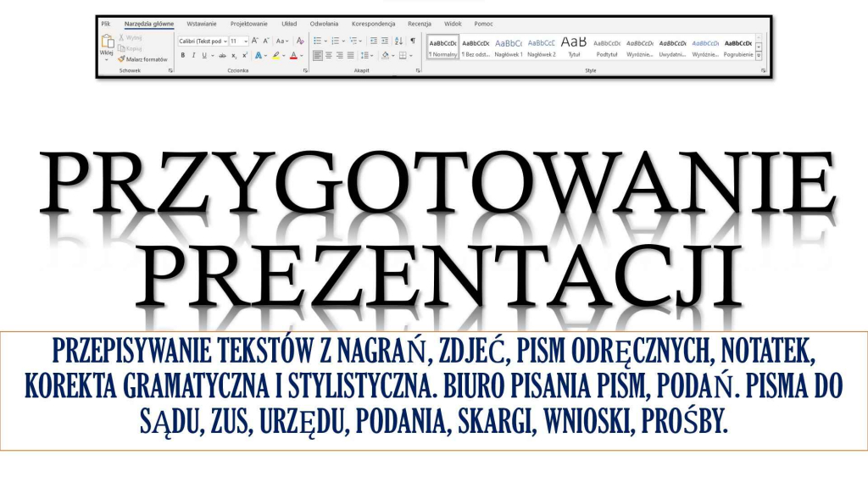Toggle underline on selected text
The image size is (868, 488).
203,54
